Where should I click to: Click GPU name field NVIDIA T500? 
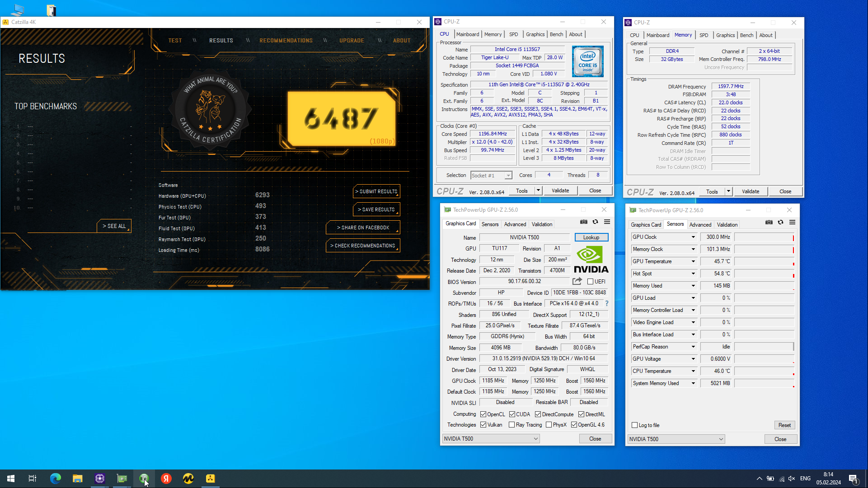525,237
